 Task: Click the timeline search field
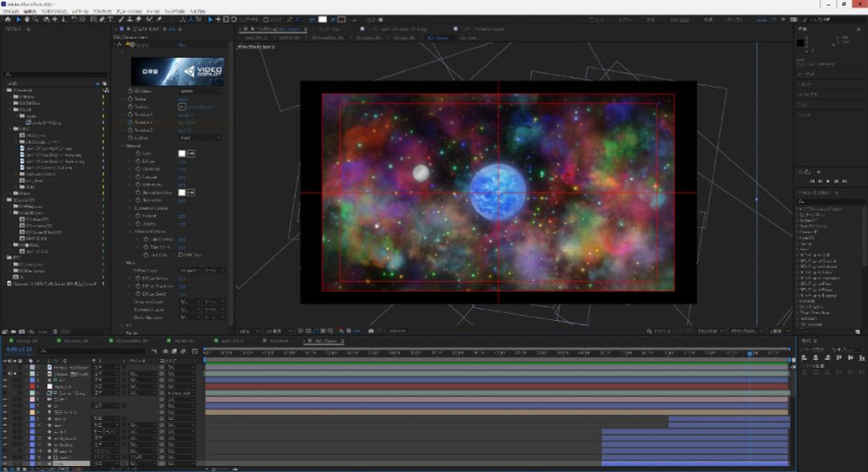(94, 351)
